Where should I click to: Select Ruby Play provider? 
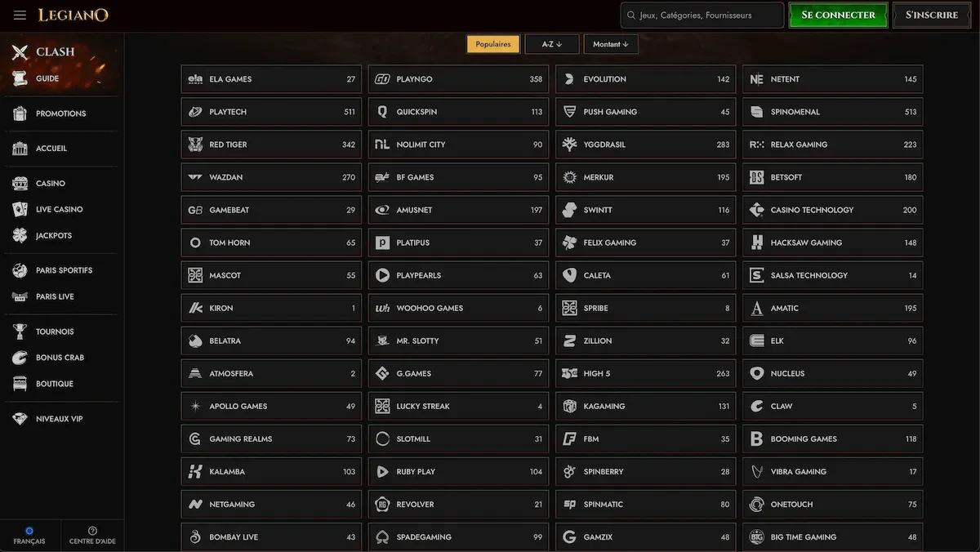coord(458,471)
